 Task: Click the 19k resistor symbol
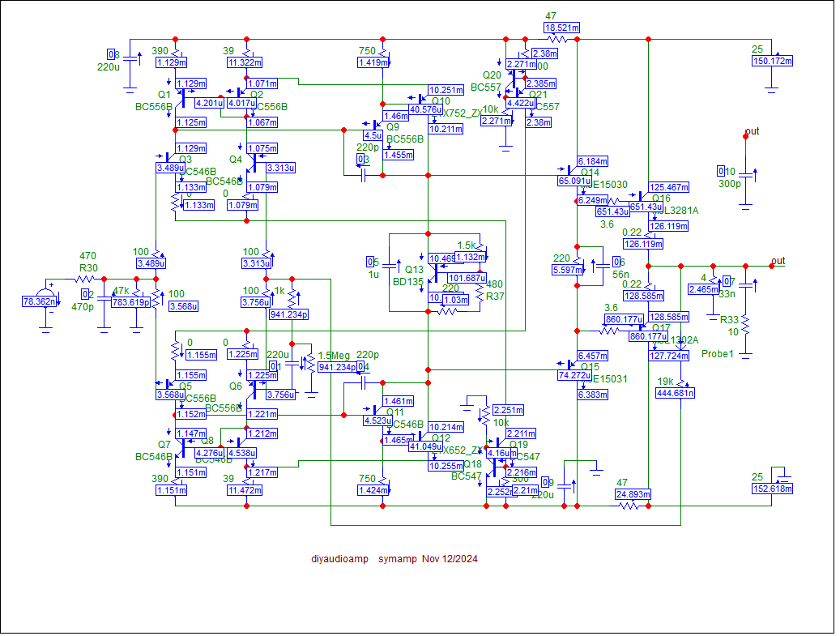point(681,384)
